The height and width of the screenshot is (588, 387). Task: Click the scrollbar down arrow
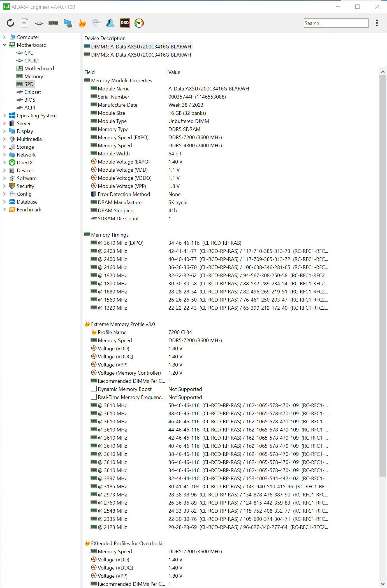[x=383, y=584]
